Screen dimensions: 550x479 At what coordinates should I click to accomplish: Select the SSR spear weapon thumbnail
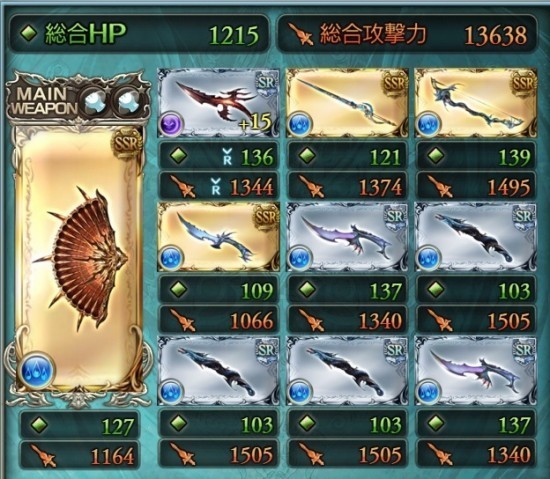[347, 102]
